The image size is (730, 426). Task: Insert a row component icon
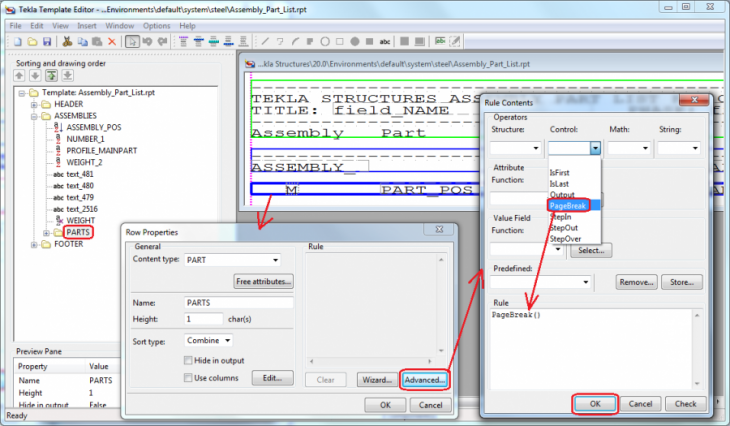(x=214, y=42)
